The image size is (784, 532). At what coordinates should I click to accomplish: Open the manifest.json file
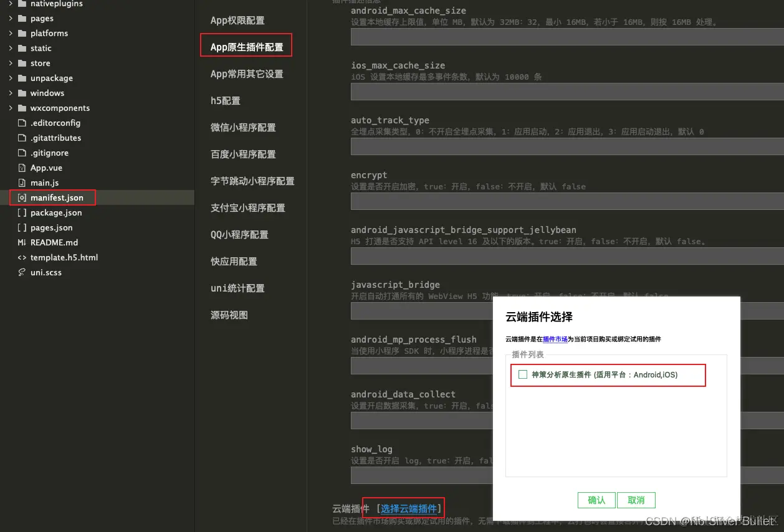click(x=55, y=197)
